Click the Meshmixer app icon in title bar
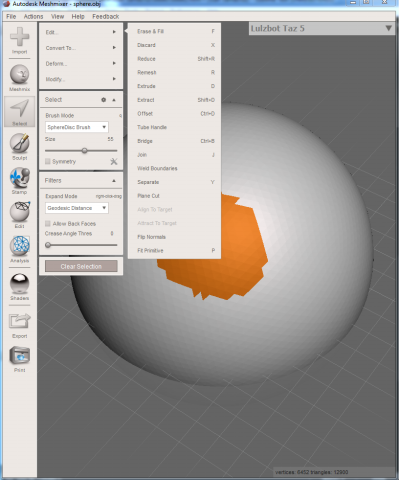The image size is (399, 480). point(6,4)
